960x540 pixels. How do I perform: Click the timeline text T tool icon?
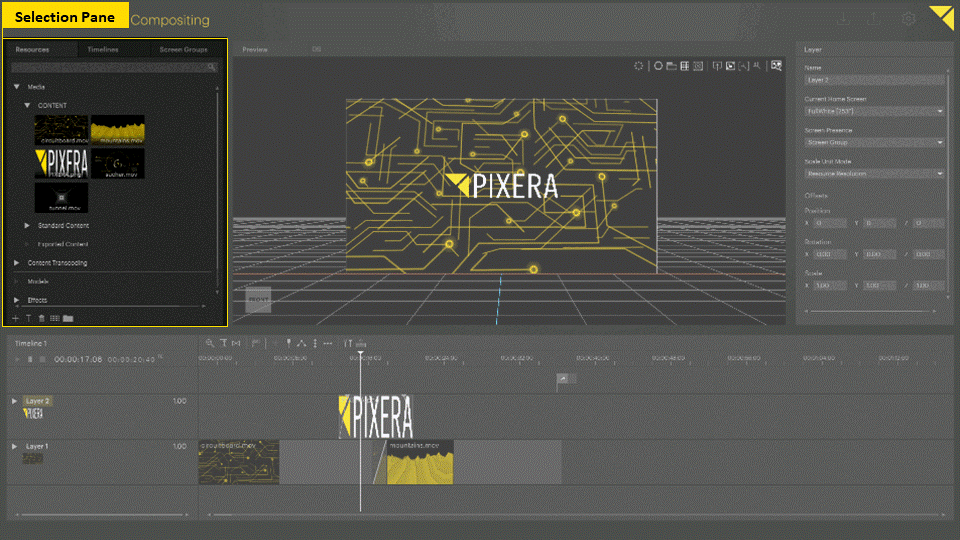pyautogui.click(x=223, y=343)
